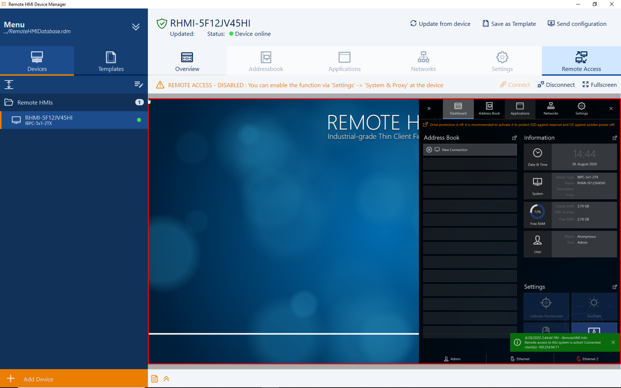This screenshot has width=621, height=388.
Task: Click the circled X on New Connection
Action: pos(429,150)
